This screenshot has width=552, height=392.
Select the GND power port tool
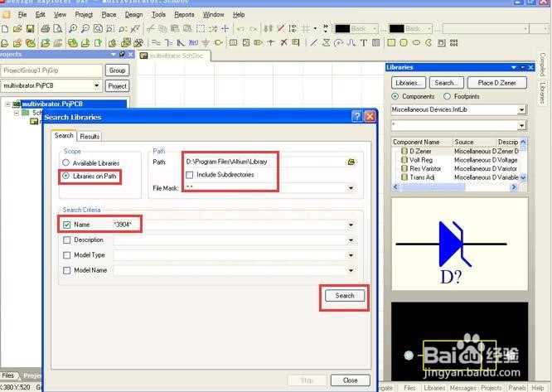[206, 43]
